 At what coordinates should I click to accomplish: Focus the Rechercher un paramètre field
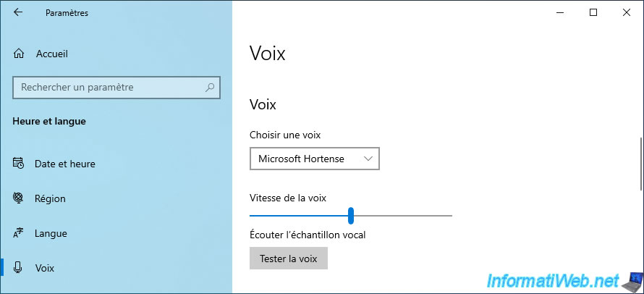click(109, 88)
